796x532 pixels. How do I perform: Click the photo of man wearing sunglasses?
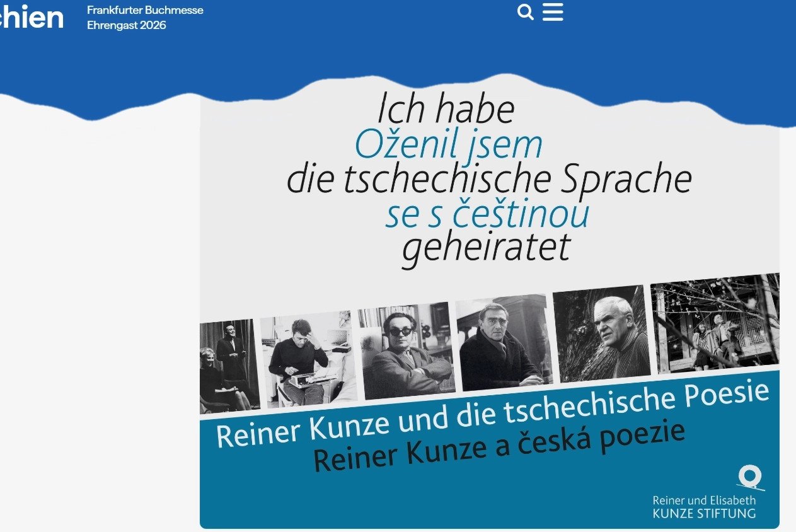coord(407,350)
